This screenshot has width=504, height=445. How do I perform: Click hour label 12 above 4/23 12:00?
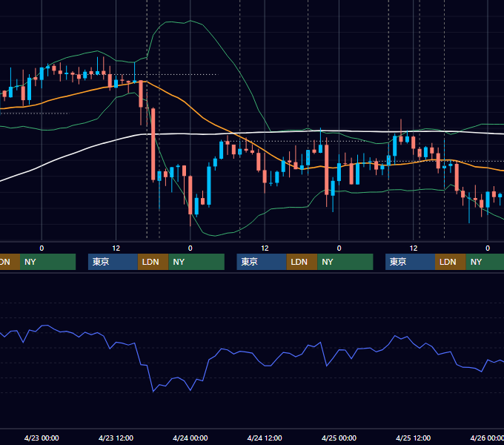116,248
